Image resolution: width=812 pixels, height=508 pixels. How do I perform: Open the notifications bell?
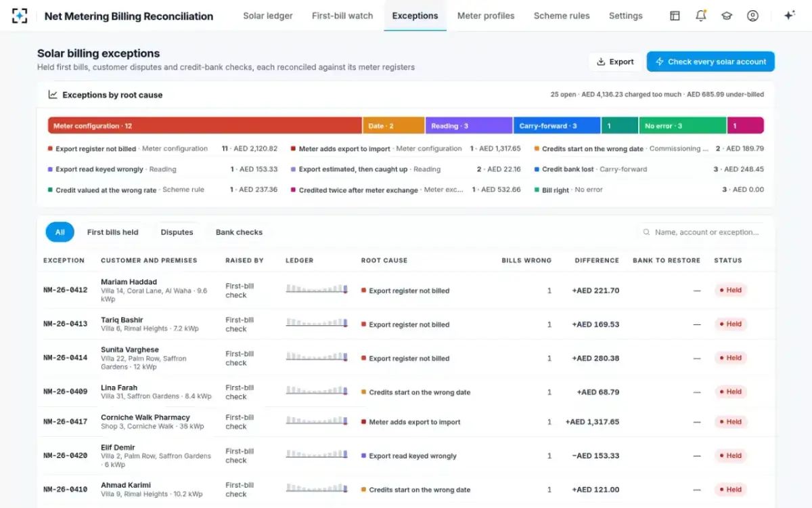[x=701, y=16]
